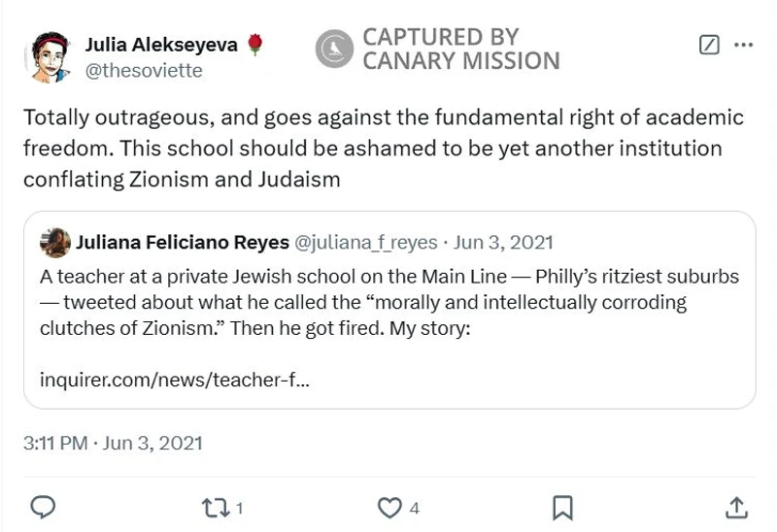Click the 3:11 PM timestamp
Screen dimensions: 777x532
(x=54, y=443)
